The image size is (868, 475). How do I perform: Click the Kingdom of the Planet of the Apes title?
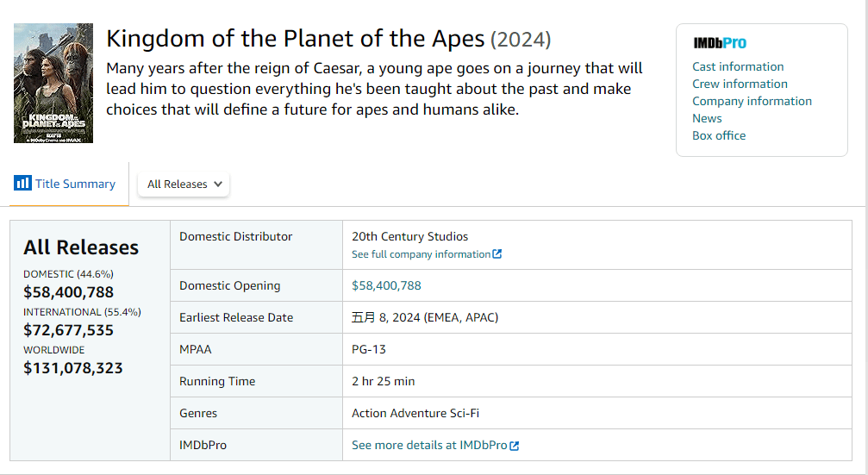point(296,39)
